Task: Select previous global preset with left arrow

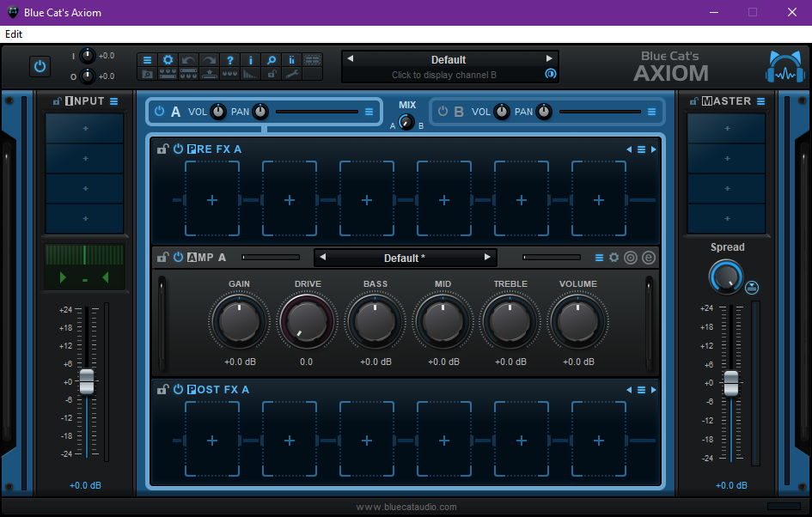Action: coord(350,58)
